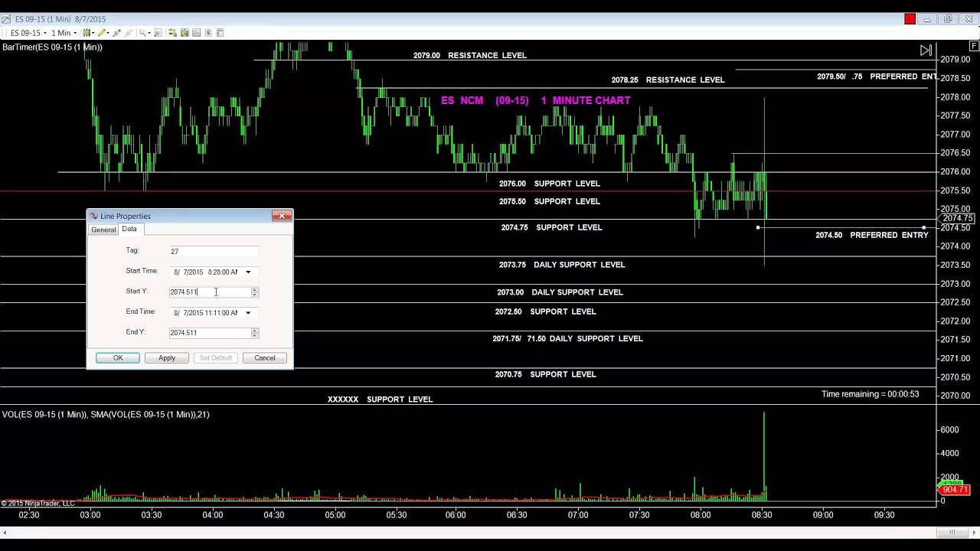Open the pencil drawing tool
The width and height of the screenshot is (980, 551).
(x=103, y=33)
